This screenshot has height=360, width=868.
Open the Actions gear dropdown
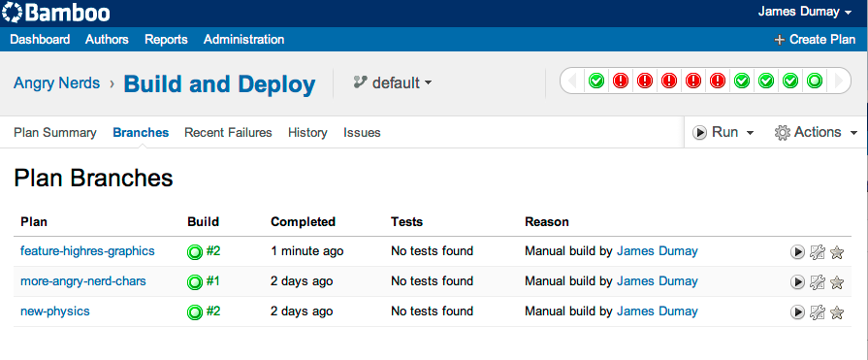pyautogui.click(x=816, y=132)
